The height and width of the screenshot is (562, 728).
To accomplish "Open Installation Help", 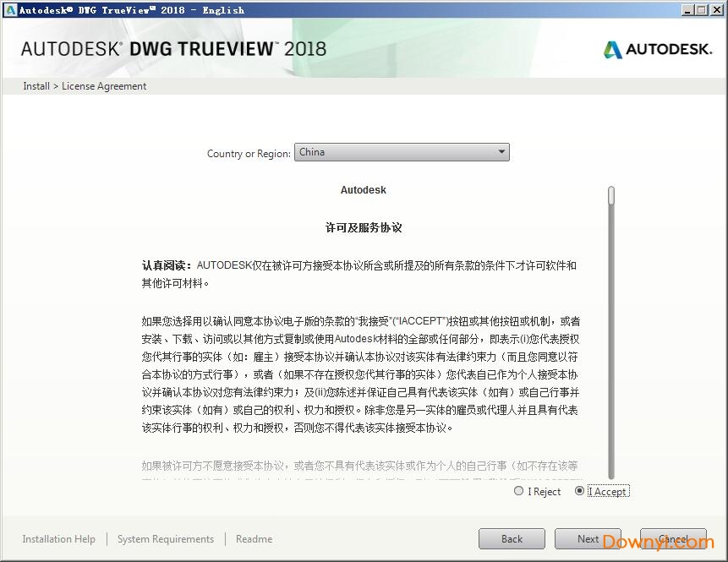I will (x=58, y=538).
